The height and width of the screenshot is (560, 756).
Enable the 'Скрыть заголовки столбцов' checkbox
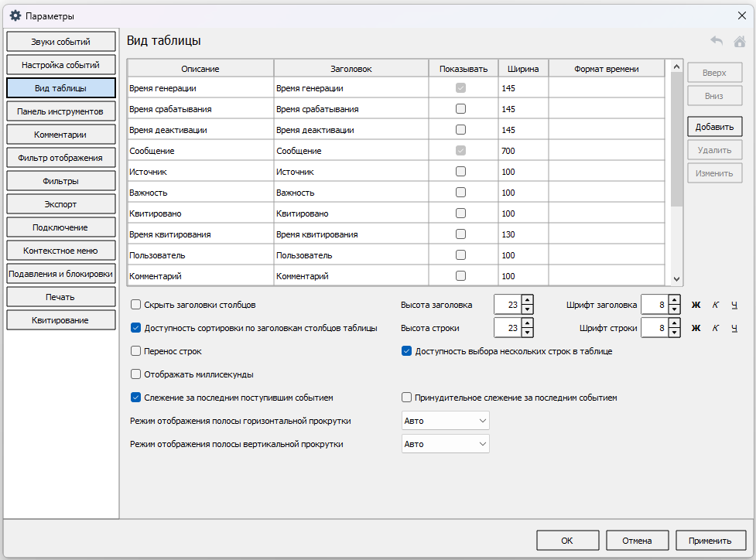[x=136, y=305]
